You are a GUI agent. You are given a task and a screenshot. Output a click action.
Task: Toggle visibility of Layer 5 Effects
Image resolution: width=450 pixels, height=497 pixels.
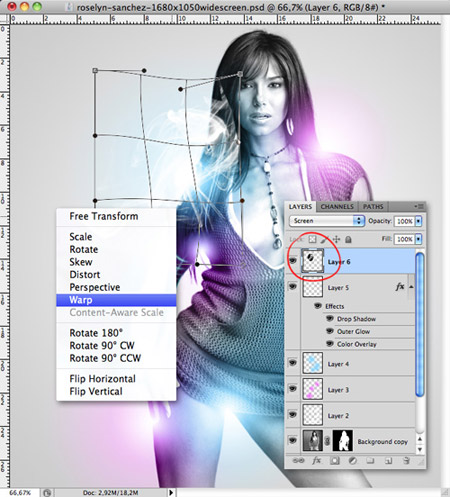click(x=318, y=306)
